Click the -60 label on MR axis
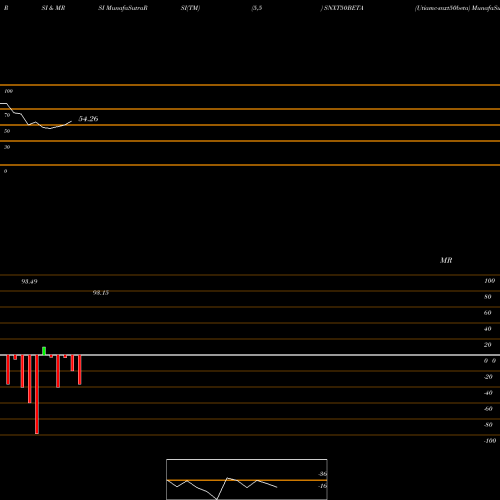The image size is (500, 500). 488,408
